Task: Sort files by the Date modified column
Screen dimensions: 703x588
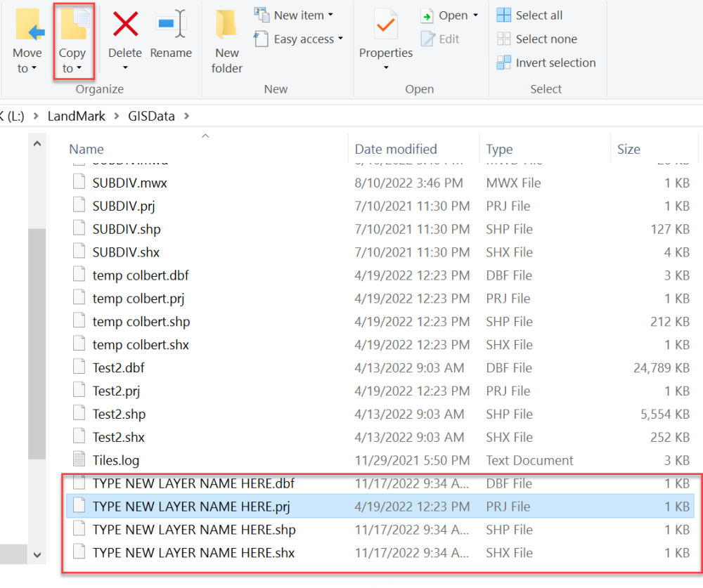Action: pos(395,149)
